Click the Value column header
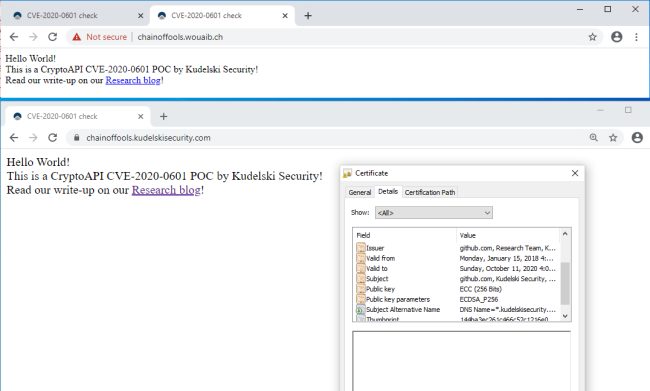This screenshot has height=391, width=650. 508,235
